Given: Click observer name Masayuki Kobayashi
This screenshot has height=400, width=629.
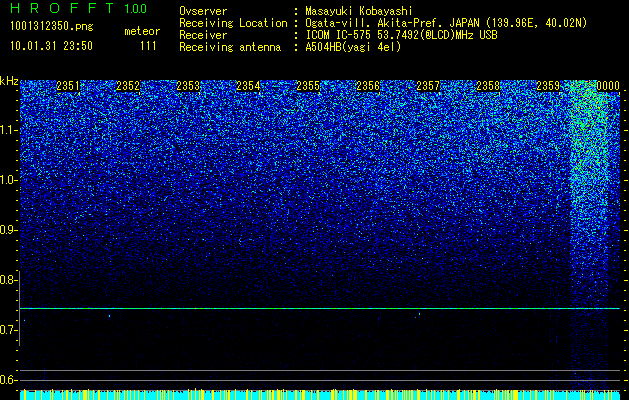Looking at the screenshot, I should coord(359,11).
